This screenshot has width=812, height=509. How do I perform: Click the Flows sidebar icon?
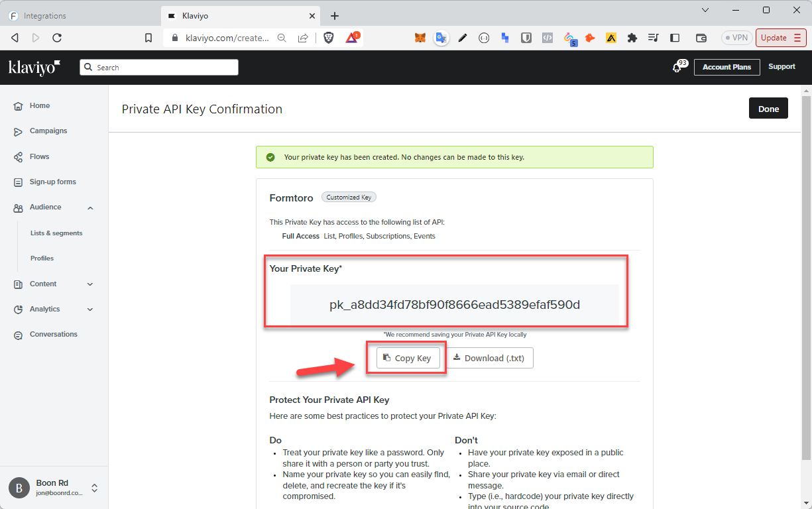(x=18, y=157)
